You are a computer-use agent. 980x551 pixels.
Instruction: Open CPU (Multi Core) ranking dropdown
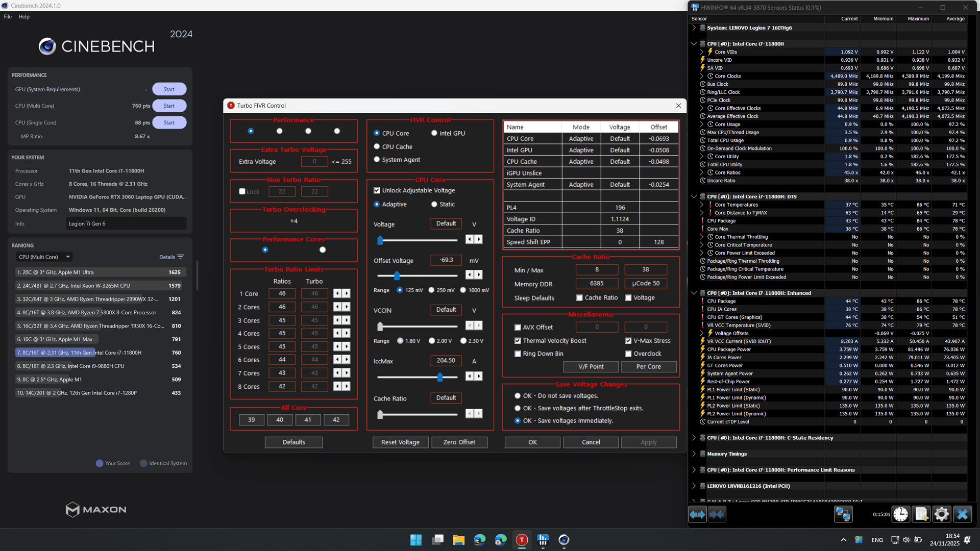(44, 257)
